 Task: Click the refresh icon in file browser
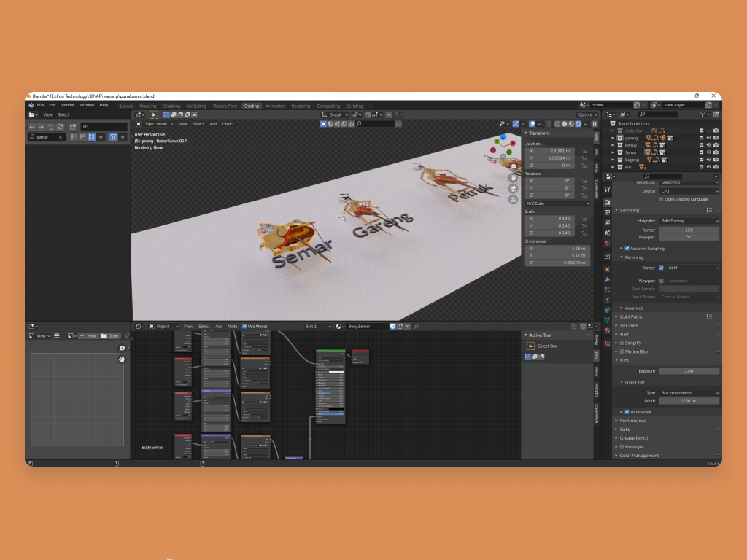(60, 127)
